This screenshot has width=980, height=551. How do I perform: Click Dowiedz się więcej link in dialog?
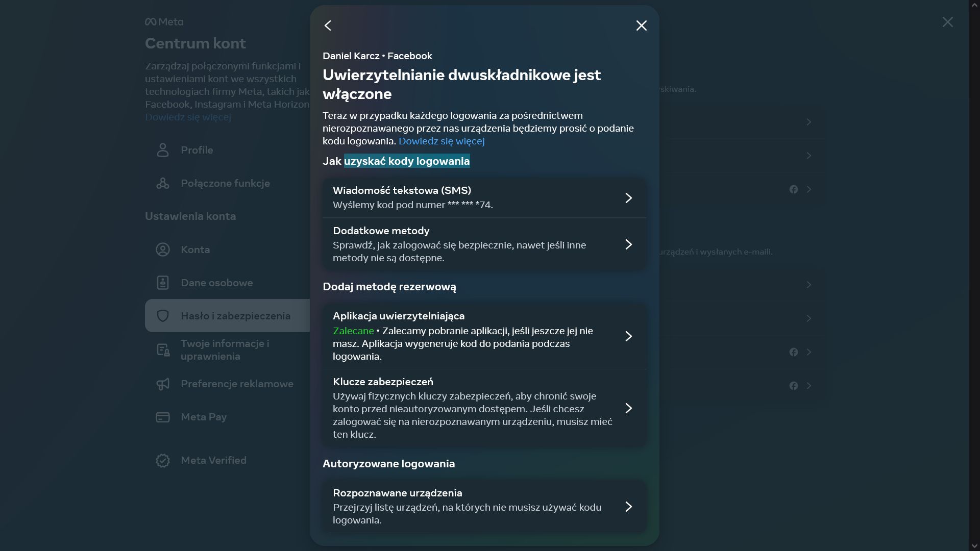coord(441,141)
